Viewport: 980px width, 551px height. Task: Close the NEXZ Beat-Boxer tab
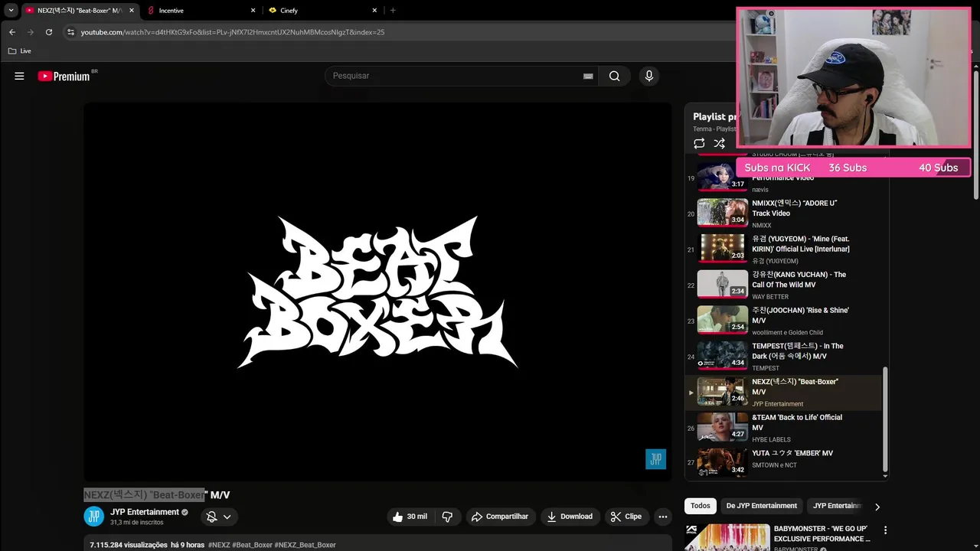point(131,11)
